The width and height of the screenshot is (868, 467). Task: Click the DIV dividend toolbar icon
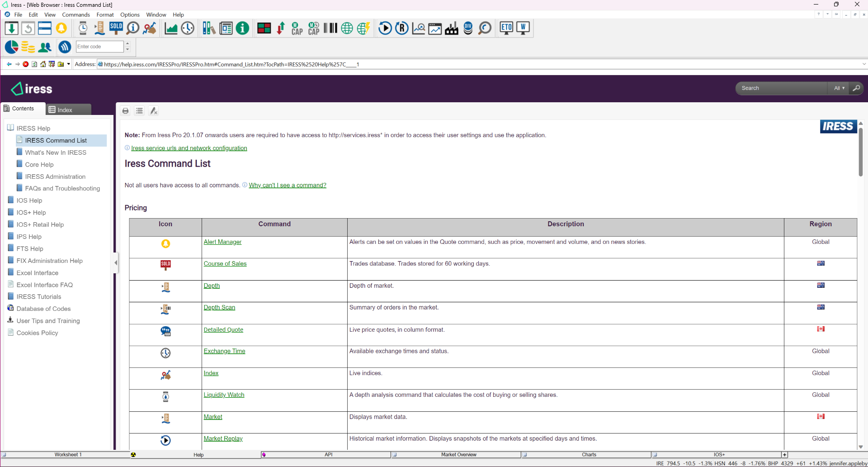[468, 28]
